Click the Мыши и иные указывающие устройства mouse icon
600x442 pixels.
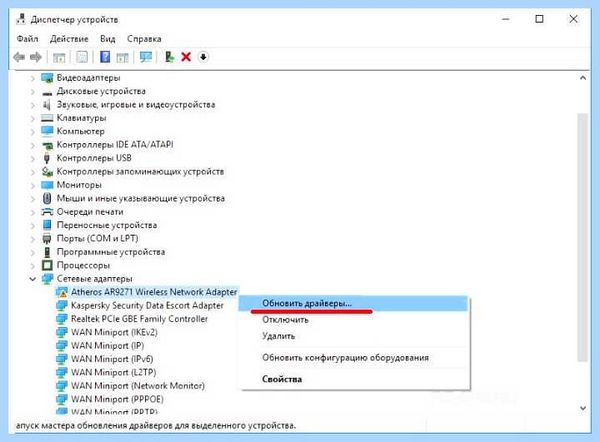tap(47, 198)
